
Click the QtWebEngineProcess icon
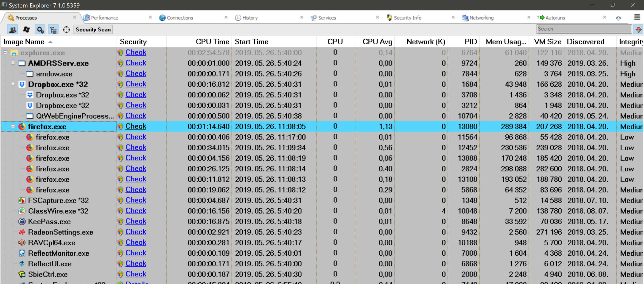30,116
